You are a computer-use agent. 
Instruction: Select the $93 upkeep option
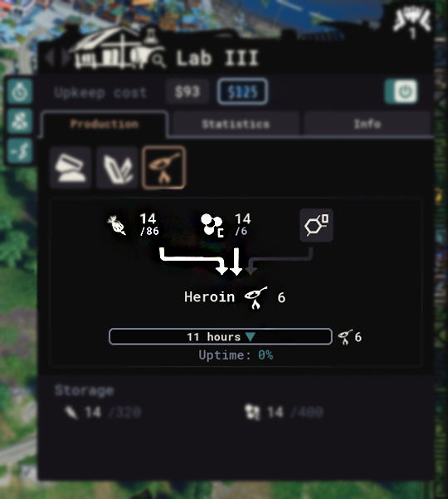click(x=187, y=91)
